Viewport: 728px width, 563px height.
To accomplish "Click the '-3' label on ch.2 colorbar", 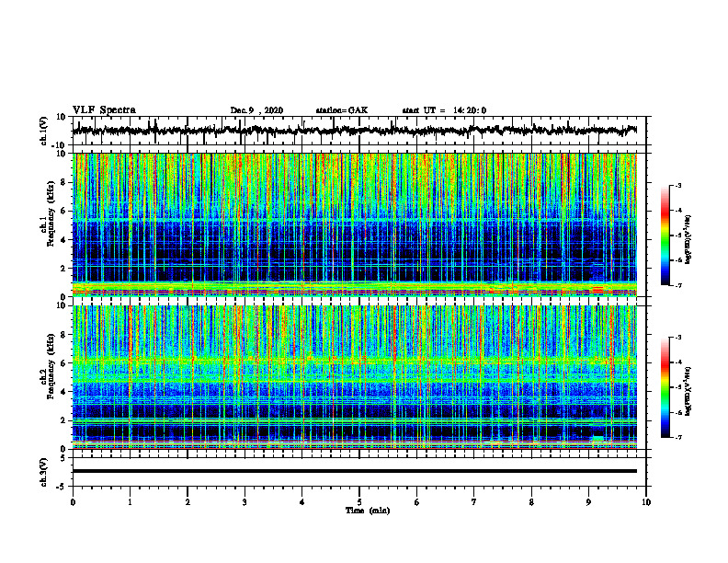I will pyautogui.click(x=678, y=338).
